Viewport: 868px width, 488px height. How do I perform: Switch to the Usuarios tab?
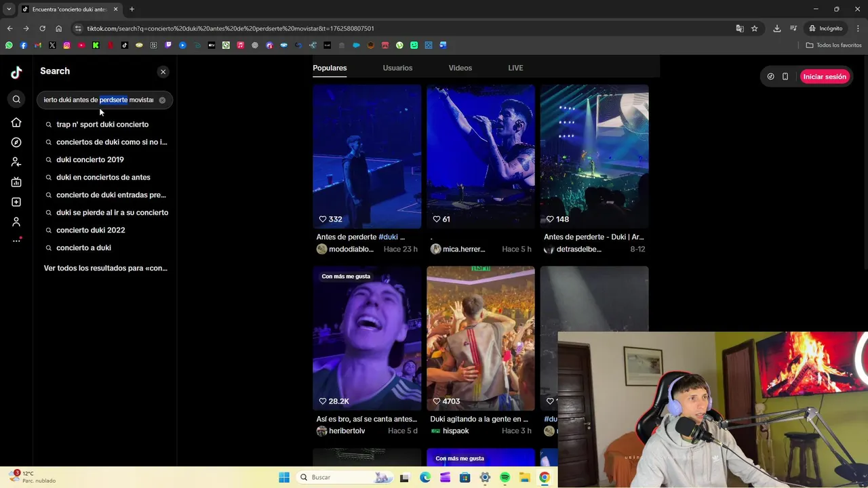pyautogui.click(x=397, y=68)
